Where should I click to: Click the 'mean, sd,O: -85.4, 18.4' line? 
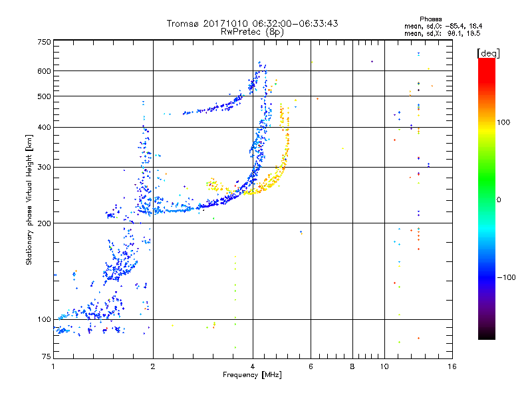[x=443, y=26]
